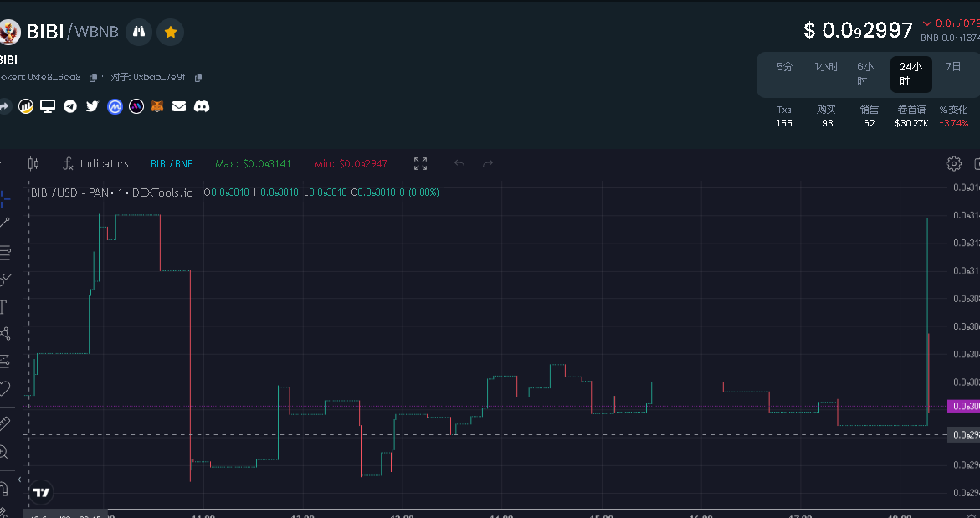This screenshot has width=980, height=518.
Task: Select the forecast position tool
Action: (x=5, y=362)
